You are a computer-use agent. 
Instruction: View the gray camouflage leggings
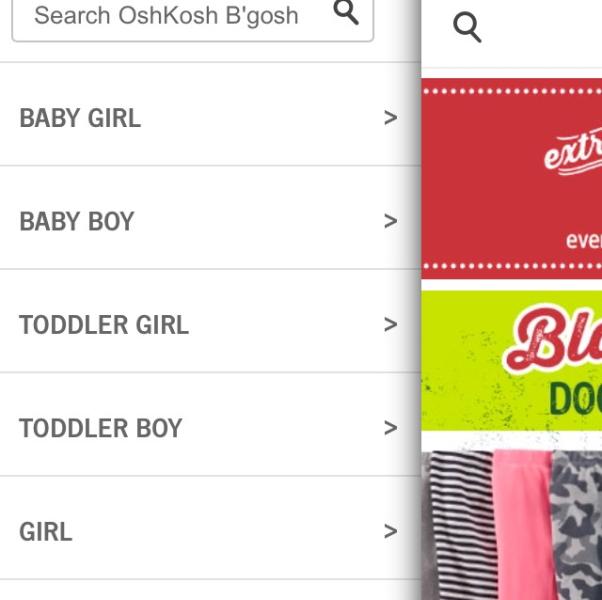577,526
